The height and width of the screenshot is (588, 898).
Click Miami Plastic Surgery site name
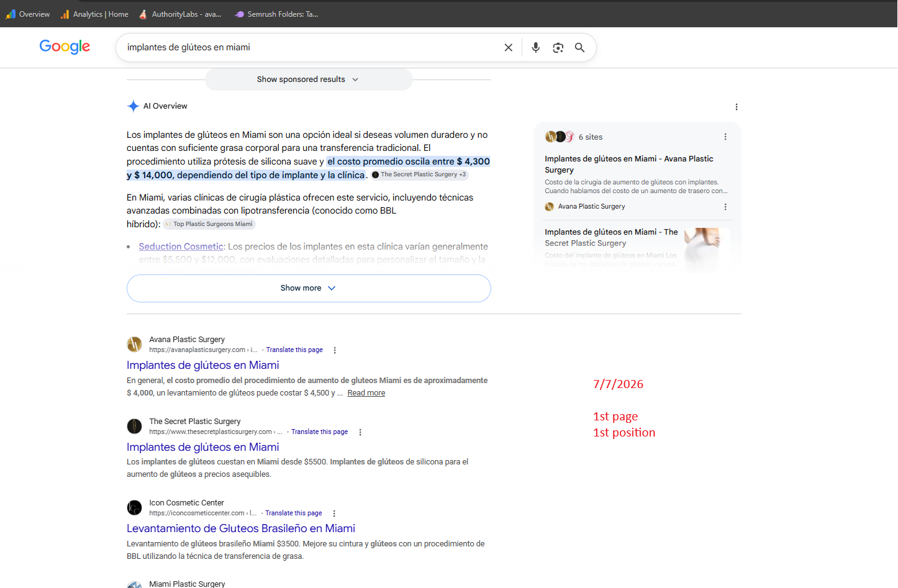(187, 584)
